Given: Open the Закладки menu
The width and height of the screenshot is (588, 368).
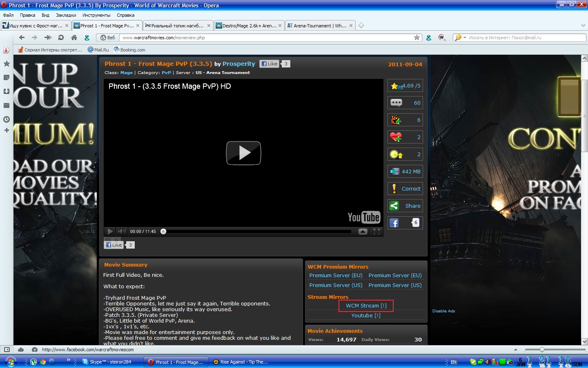Looking at the screenshot, I should pos(66,15).
